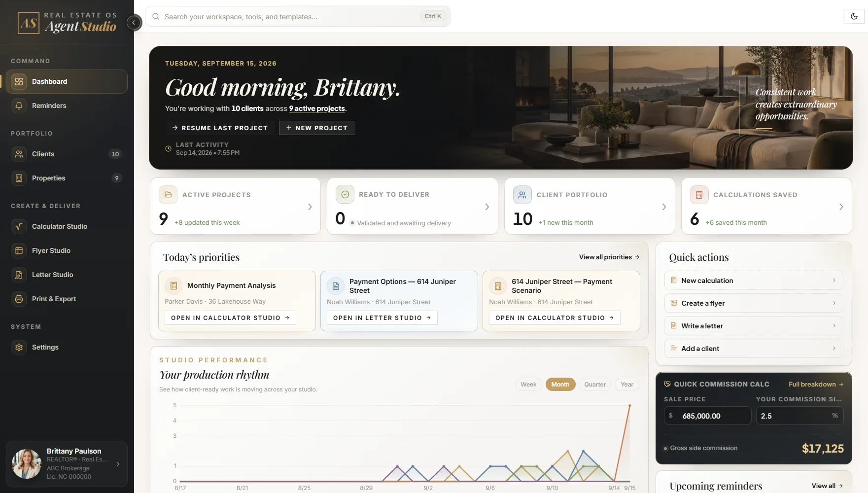Click the New Project button
This screenshot has width=868, height=493.
pos(316,128)
